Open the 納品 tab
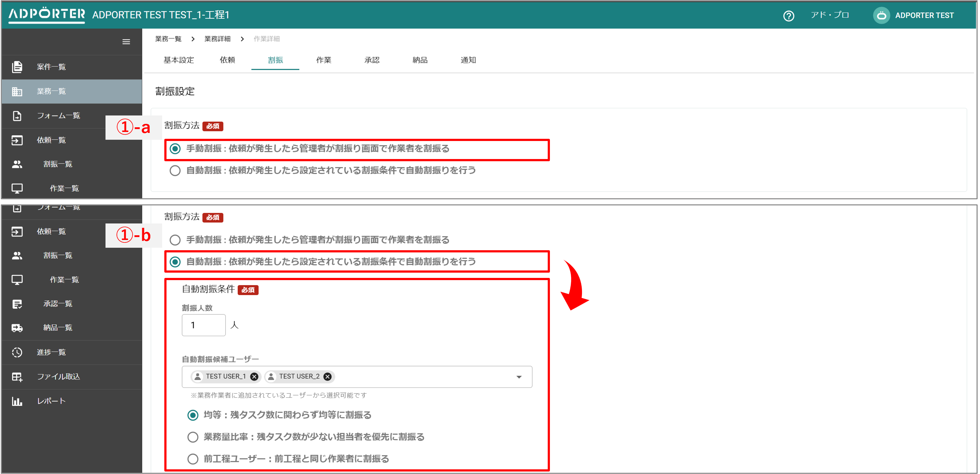The width and height of the screenshot is (980, 474). (420, 60)
